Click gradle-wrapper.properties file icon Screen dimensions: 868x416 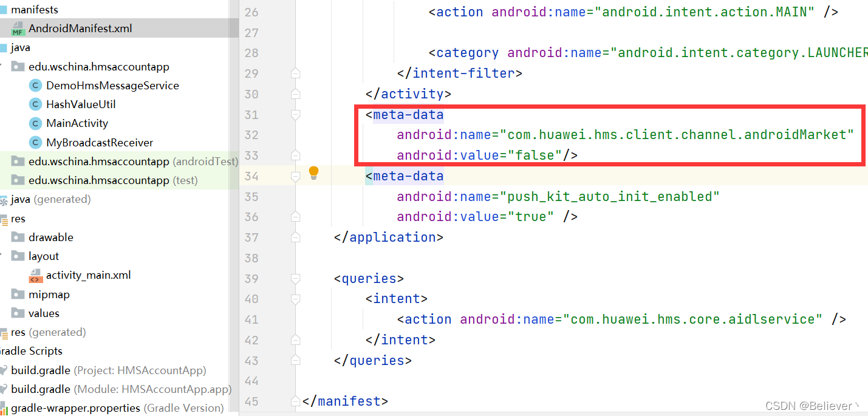coord(3,408)
